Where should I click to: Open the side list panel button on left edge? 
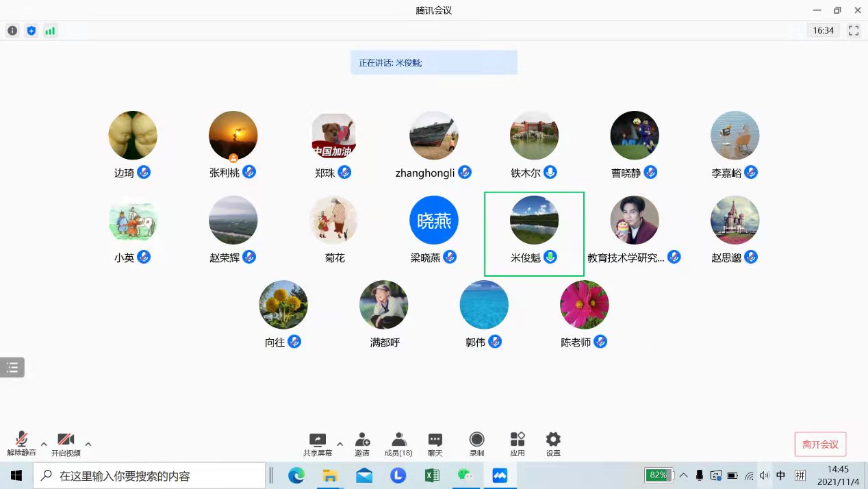click(x=12, y=368)
